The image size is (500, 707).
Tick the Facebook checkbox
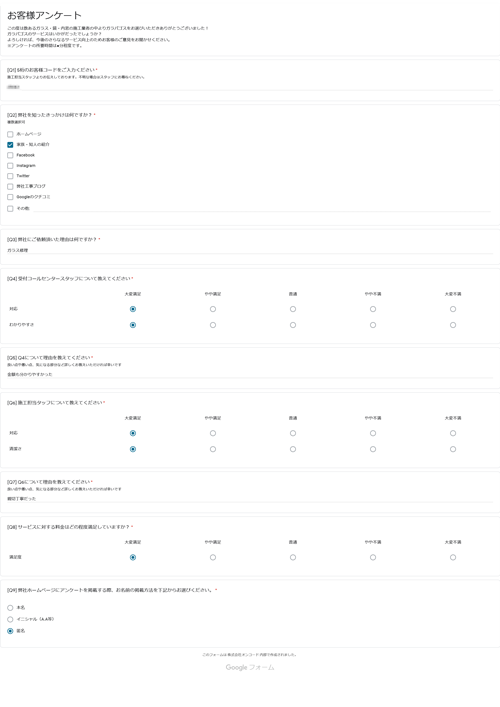[10, 155]
